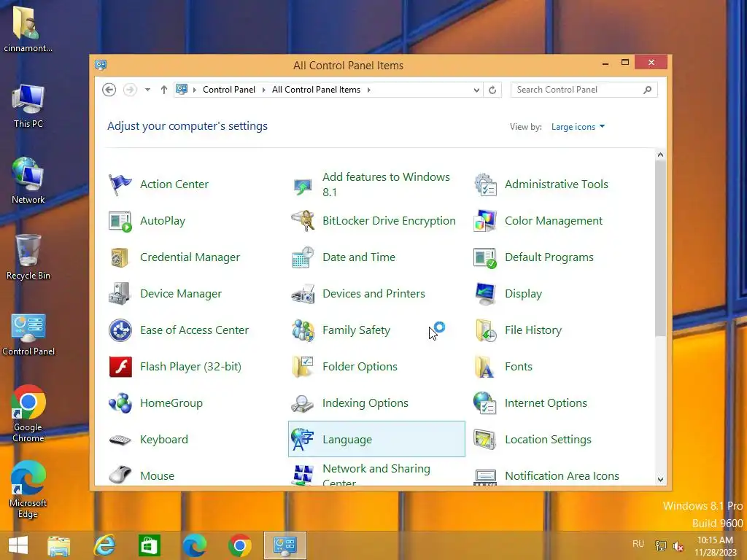This screenshot has width=747, height=560.
Task: Open the Windows Store taskbar icon
Action: pyautogui.click(x=149, y=545)
